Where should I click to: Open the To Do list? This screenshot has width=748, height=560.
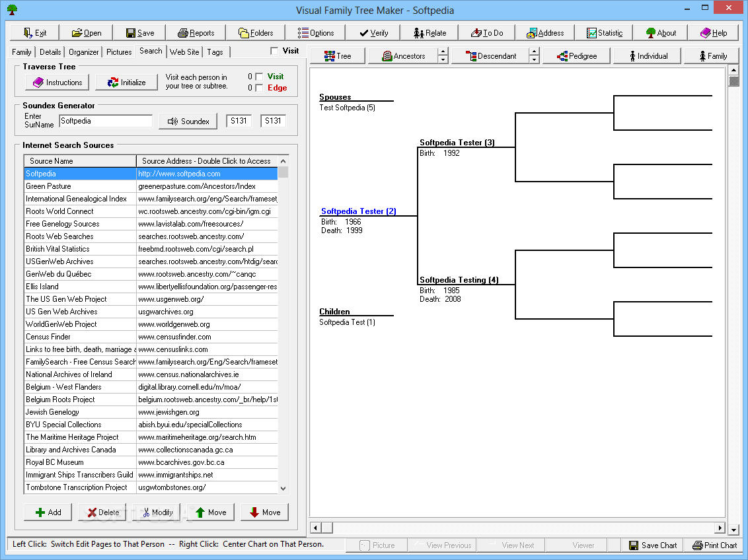click(486, 33)
